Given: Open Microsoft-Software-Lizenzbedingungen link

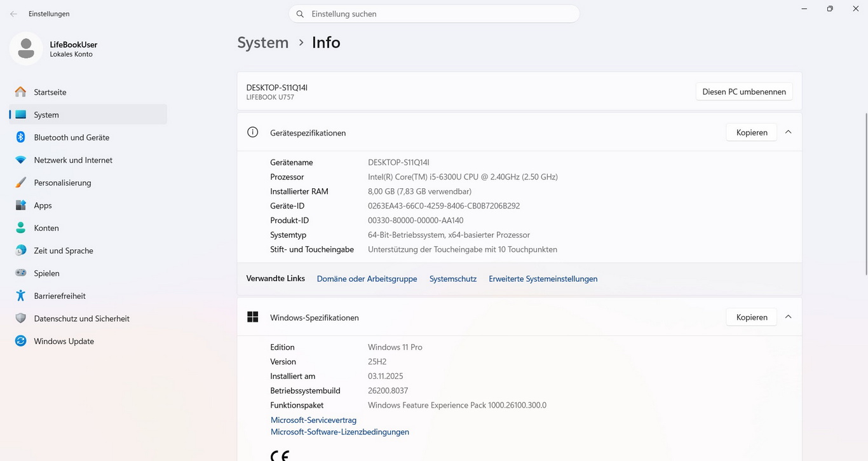Looking at the screenshot, I should (339, 432).
